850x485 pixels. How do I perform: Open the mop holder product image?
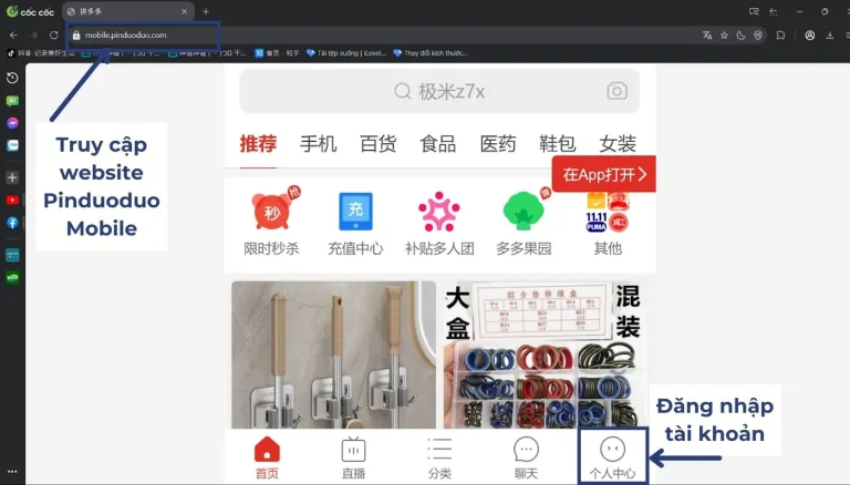click(333, 355)
